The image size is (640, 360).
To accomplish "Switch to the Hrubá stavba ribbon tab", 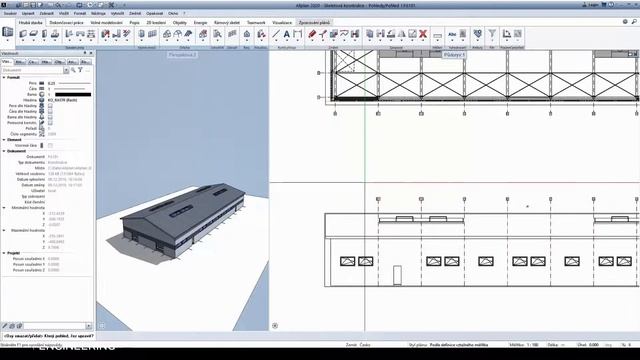I will 31,23.
